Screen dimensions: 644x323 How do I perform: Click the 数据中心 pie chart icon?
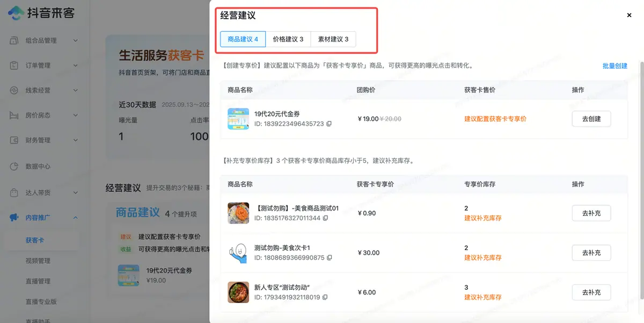(x=14, y=166)
